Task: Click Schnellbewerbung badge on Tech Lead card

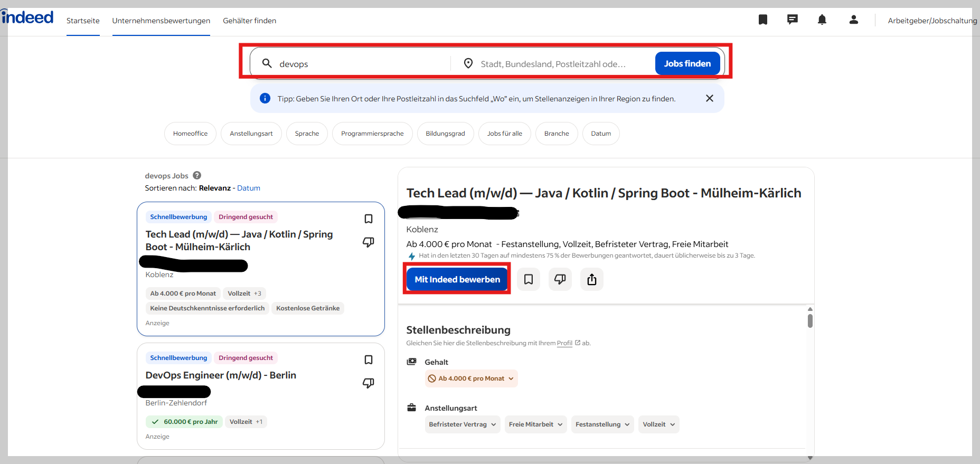Action: [x=178, y=217]
